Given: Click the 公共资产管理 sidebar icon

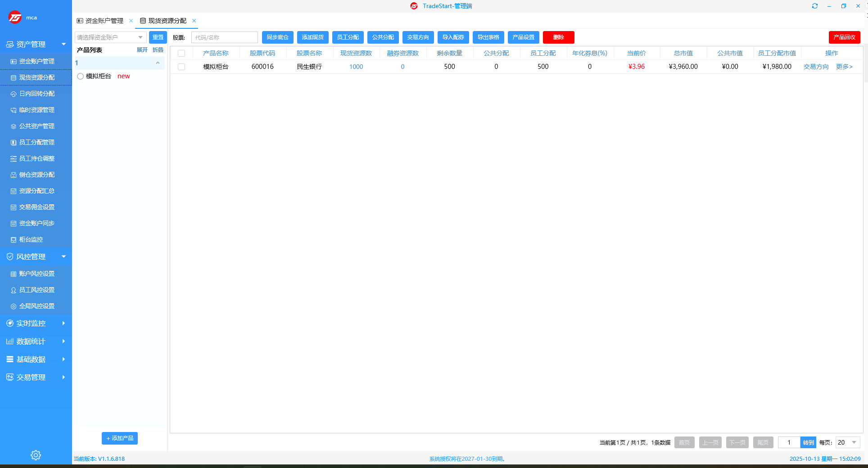Looking at the screenshot, I should pyautogui.click(x=14, y=126).
